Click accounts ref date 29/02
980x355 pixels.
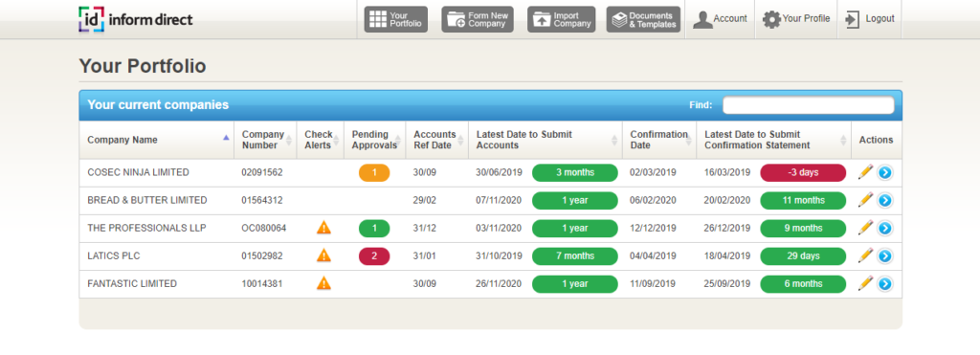[x=424, y=201]
